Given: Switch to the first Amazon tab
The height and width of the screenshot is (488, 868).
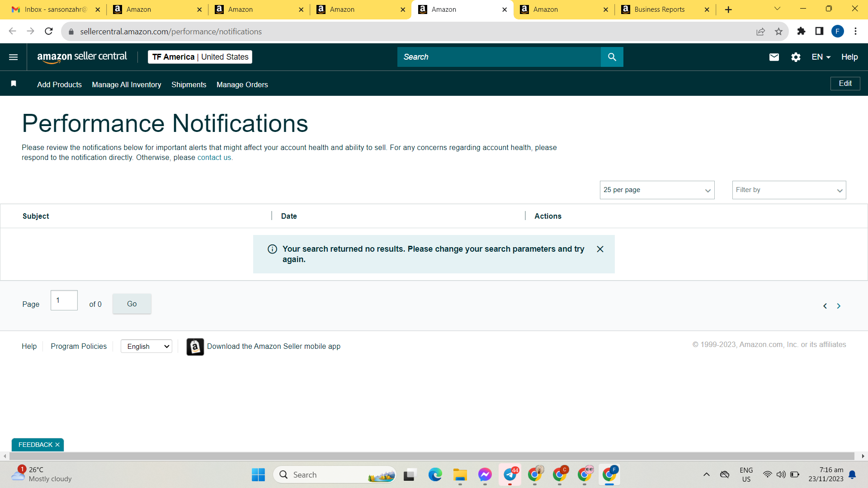Looking at the screenshot, I should tap(157, 9).
